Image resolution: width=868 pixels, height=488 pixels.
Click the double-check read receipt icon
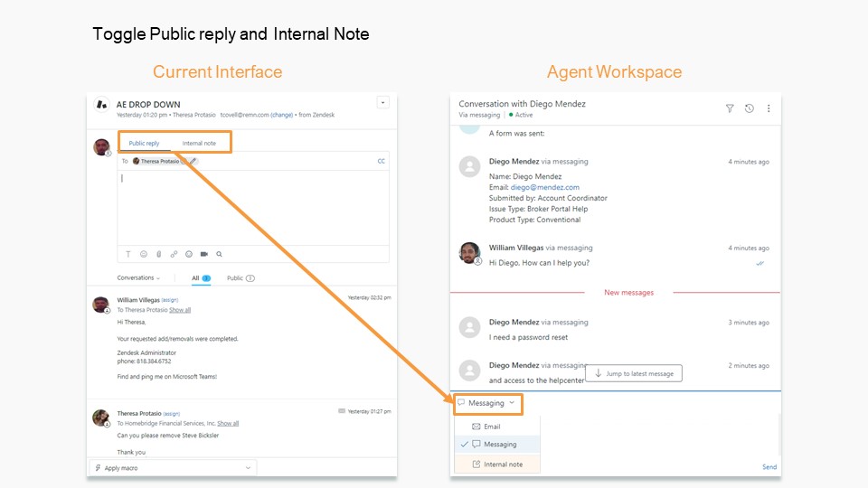pyautogui.click(x=760, y=263)
